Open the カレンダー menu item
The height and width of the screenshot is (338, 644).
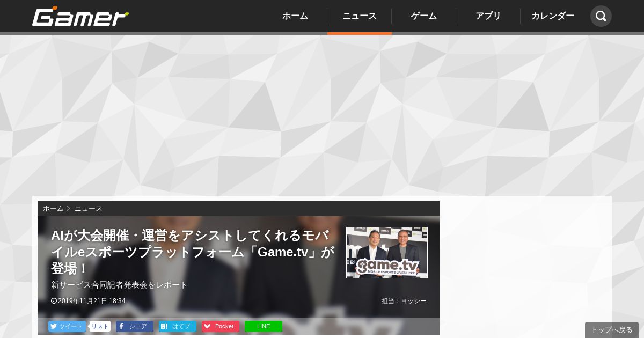coord(553,16)
